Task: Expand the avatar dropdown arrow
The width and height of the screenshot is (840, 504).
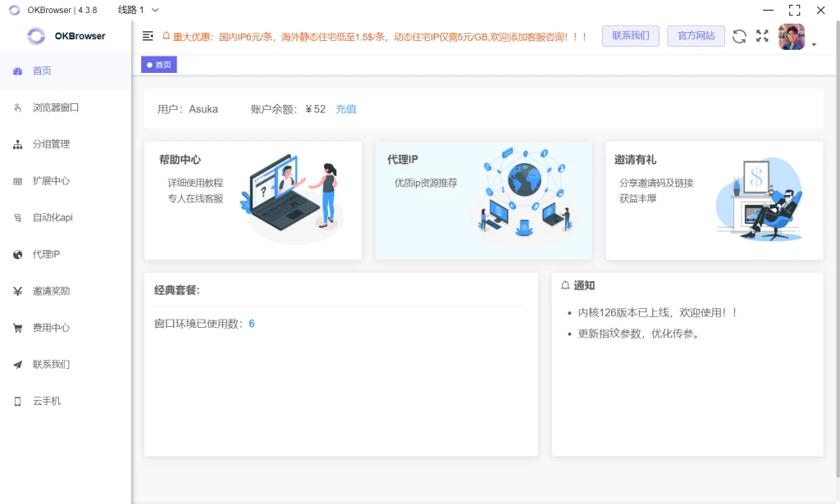Action: 812,45
